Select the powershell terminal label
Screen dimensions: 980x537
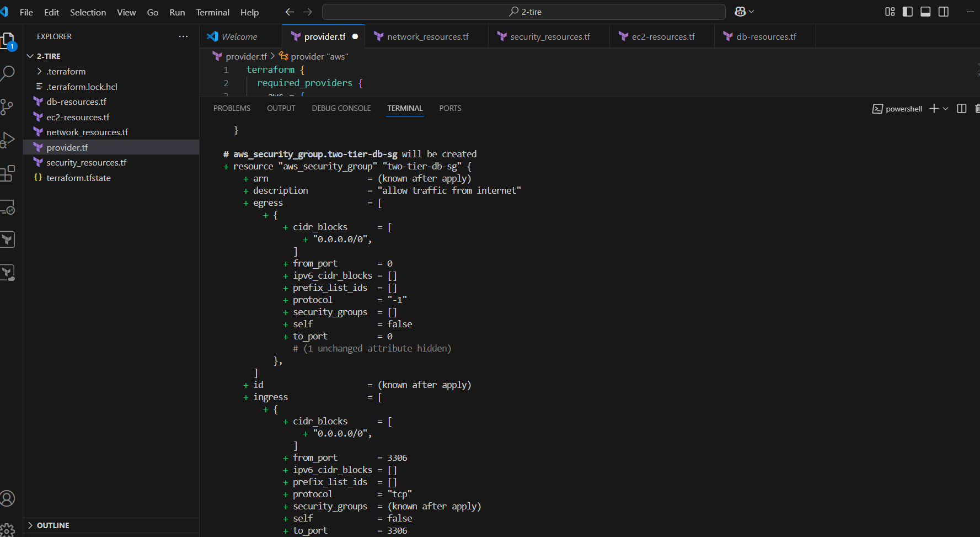897,109
